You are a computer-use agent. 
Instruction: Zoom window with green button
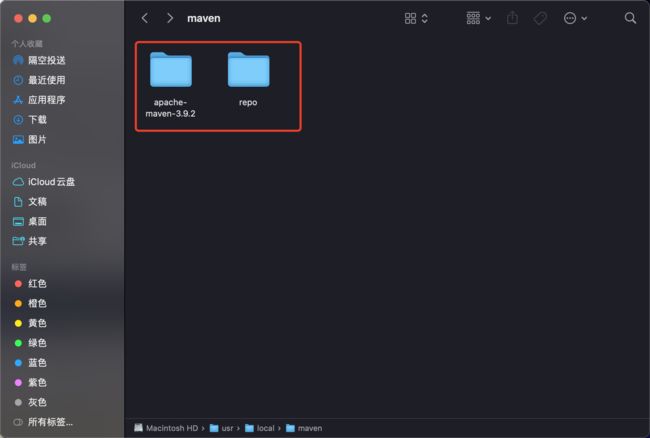coord(47,18)
